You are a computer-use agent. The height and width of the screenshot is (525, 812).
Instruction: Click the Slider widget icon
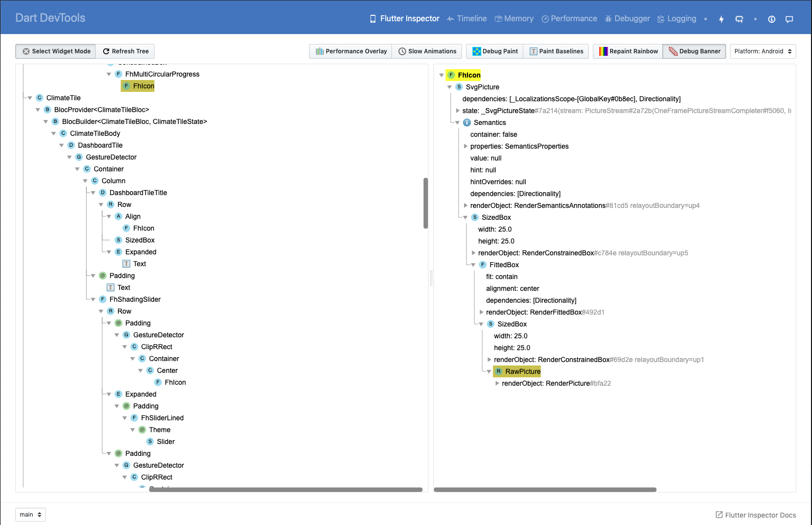click(150, 442)
